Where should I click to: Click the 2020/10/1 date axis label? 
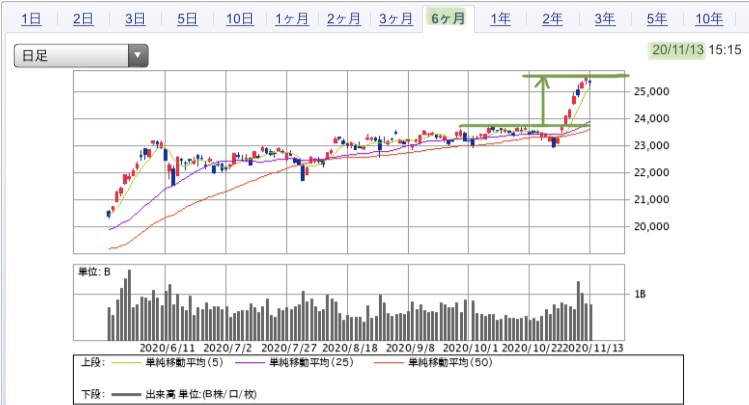click(471, 348)
